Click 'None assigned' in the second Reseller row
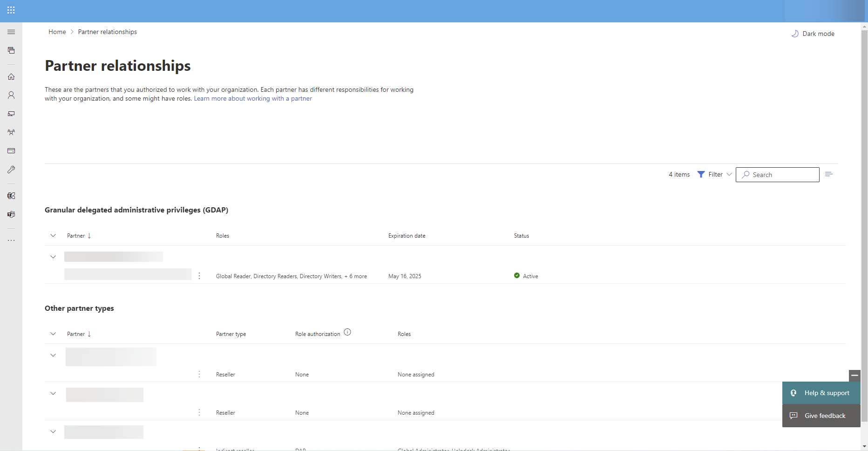Image resolution: width=868 pixels, height=451 pixels. tap(416, 413)
